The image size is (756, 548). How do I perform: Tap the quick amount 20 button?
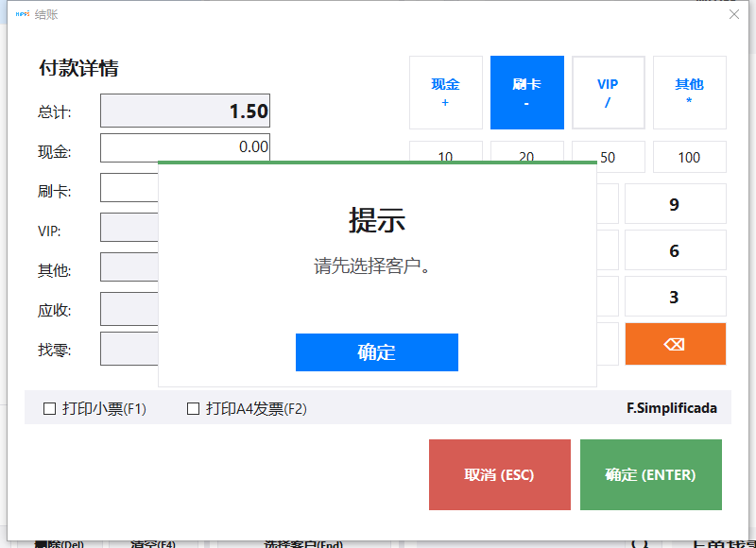527,152
